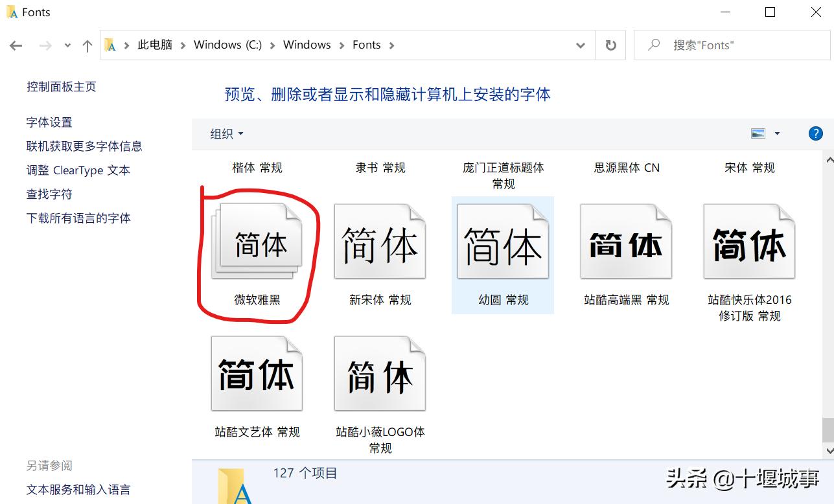Expand chevron after Fonts in path
834x504 pixels.
pos(391,45)
